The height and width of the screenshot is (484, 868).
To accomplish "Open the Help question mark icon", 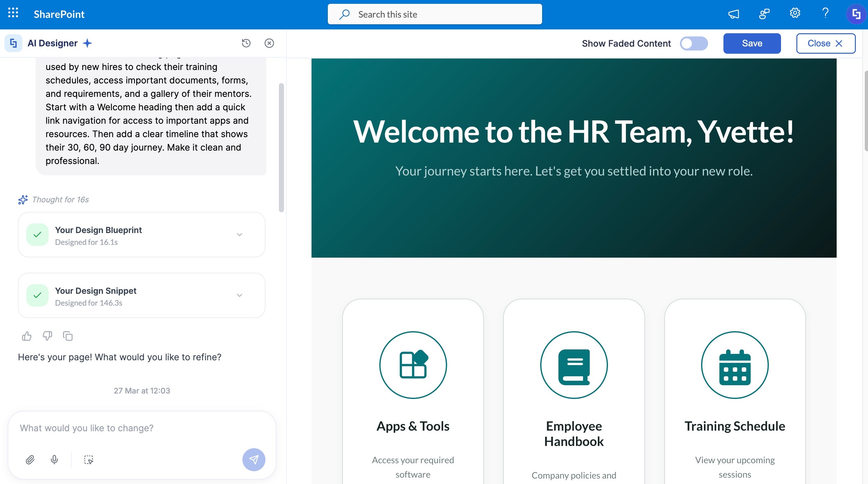I will pyautogui.click(x=825, y=13).
